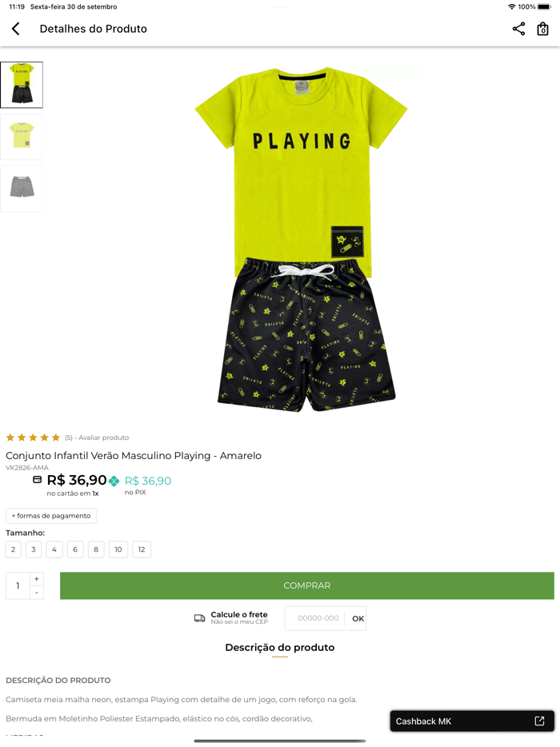
Task: Expand + formas de pagamento
Action: point(51,516)
